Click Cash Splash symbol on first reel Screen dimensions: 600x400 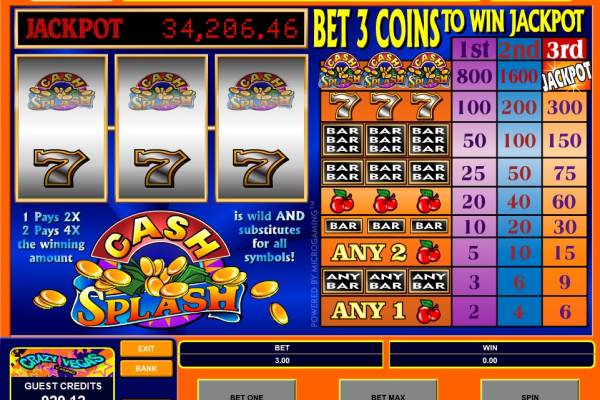61,91
